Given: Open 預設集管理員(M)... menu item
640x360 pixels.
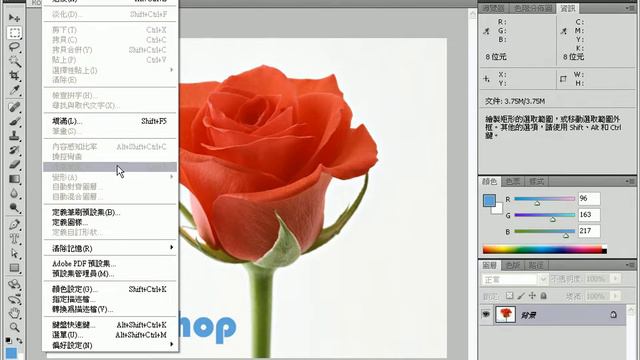Looking at the screenshot, I should coord(110,274).
